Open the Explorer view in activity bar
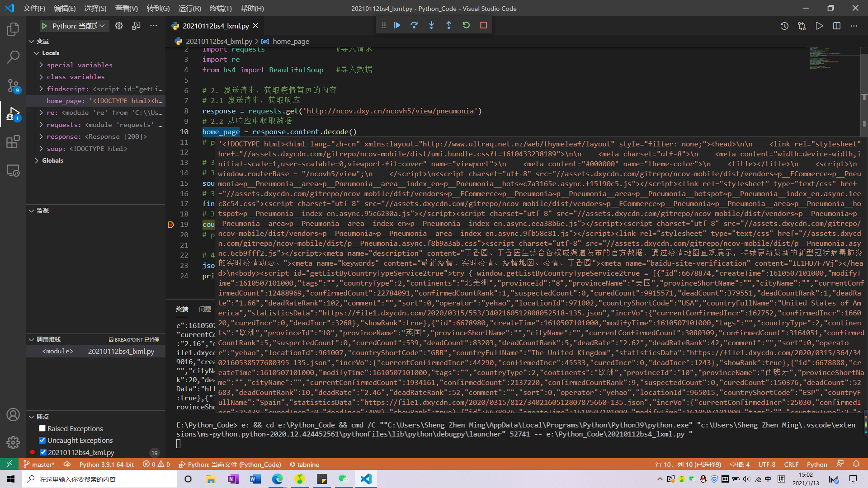The image size is (868, 488). click(13, 29)
